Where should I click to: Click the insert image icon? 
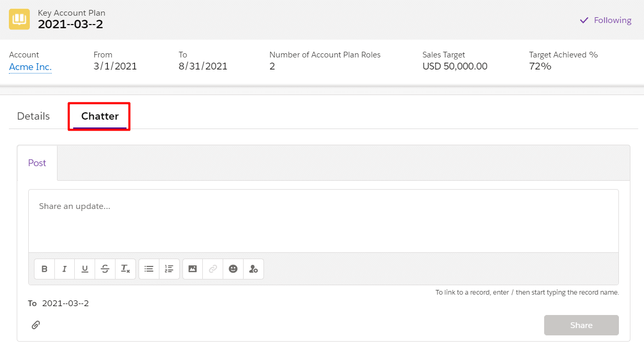[x=192, y=269]
